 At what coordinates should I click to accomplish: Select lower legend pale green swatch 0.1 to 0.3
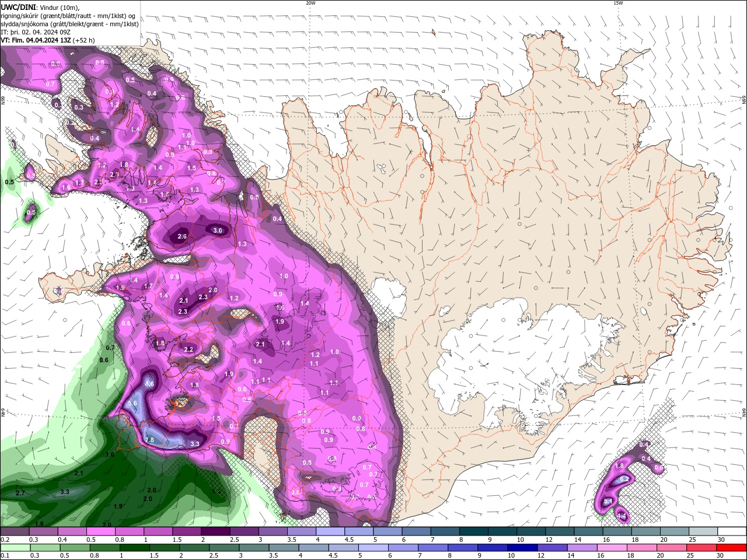point(15,548)
